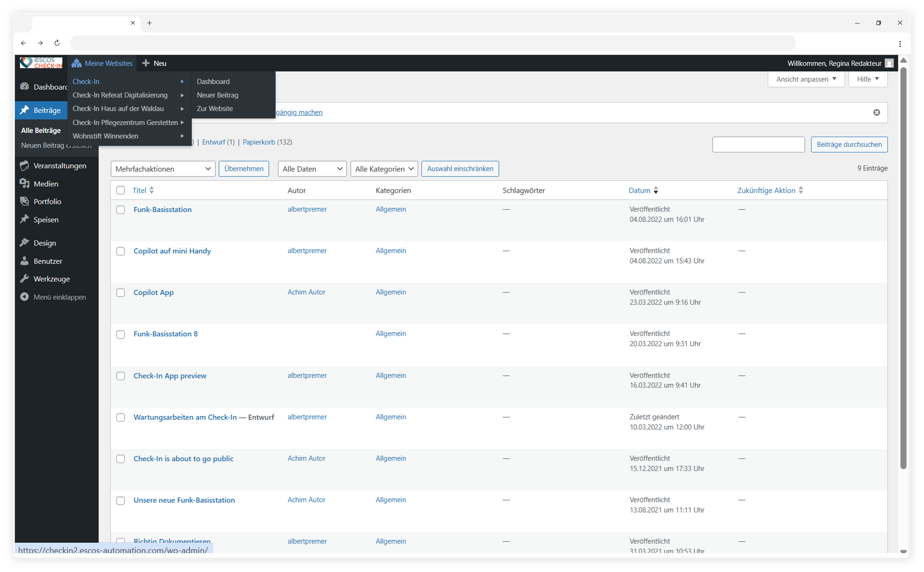Open a new browser tab with plus
Image resolution: width=924 pixels, height=572 pixels.
tap(149, 23)
